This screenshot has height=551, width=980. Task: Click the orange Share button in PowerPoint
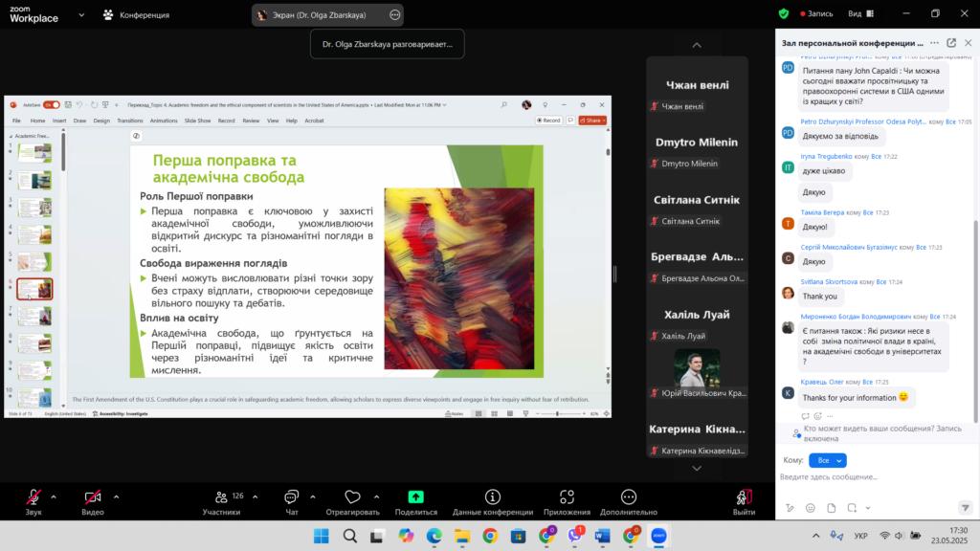click(x=591, y=121)
